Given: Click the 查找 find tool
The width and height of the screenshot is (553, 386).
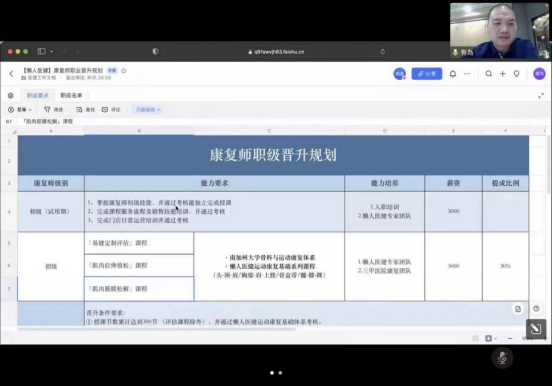Looking at the screenshot, I should pos(85,110).
